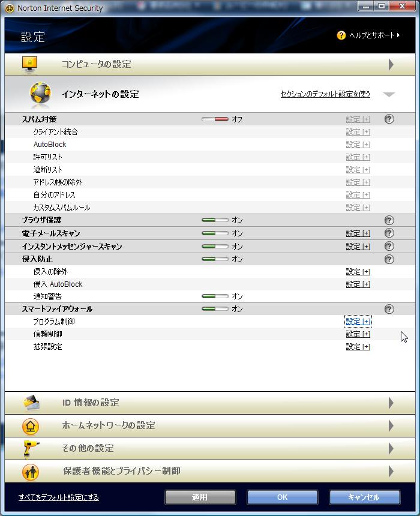Click disabled 許可リスト 設定 link
Image resolution: width=420 pixels, height=516 pixels.
[358, 157]
